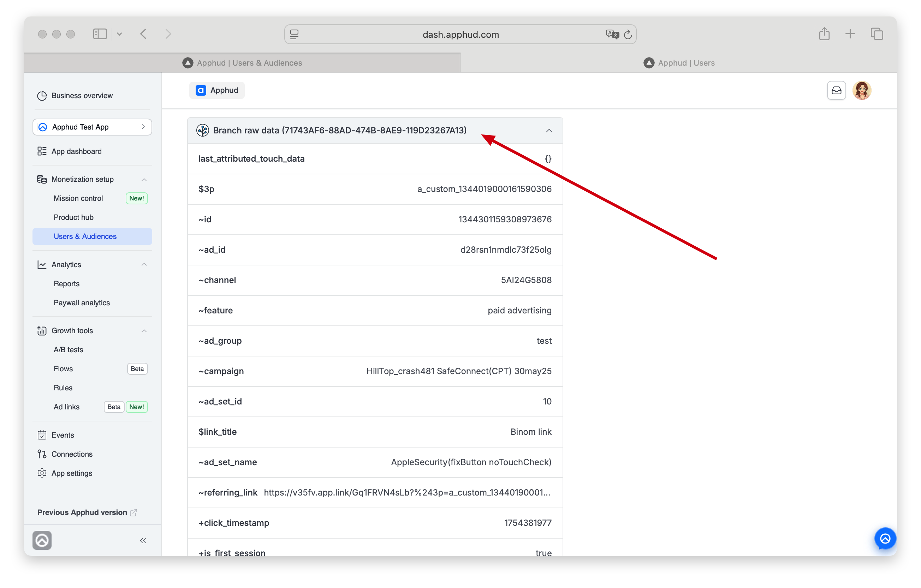Screen dimensions: 921x588
Task: Click the ~ad_set_id value 10
Action: coord(547,401)
